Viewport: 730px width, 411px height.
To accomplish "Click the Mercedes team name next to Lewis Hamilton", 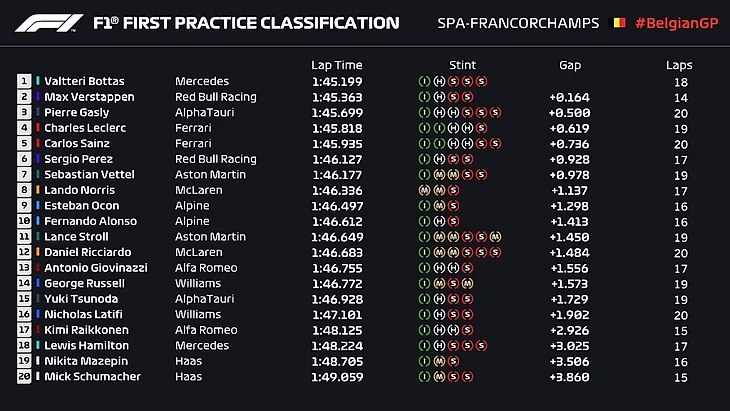I will tap(202, 345).
